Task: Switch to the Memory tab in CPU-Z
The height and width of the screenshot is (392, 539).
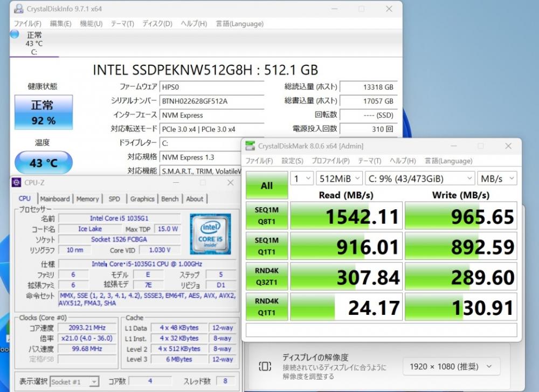Action: pyautogui.click(x=87, y=199)
